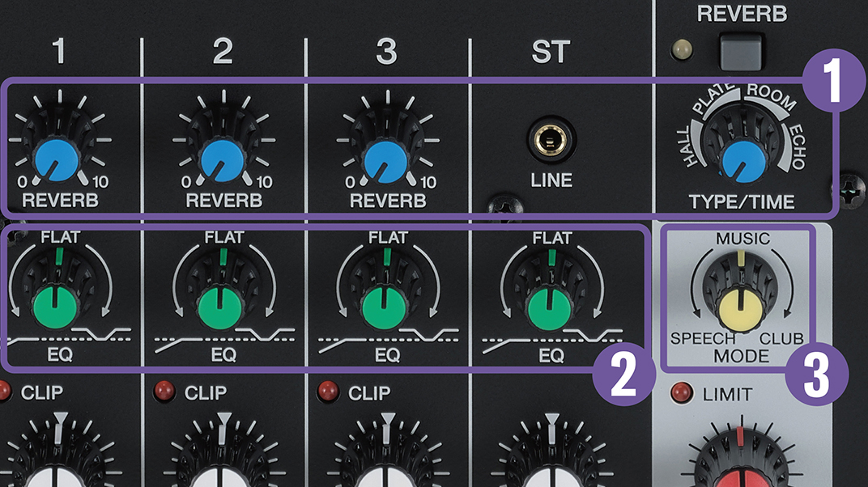Click the REVERB label under channel 1 knob
The width and height of the screenshot is (868, 487).
(60, 201)
